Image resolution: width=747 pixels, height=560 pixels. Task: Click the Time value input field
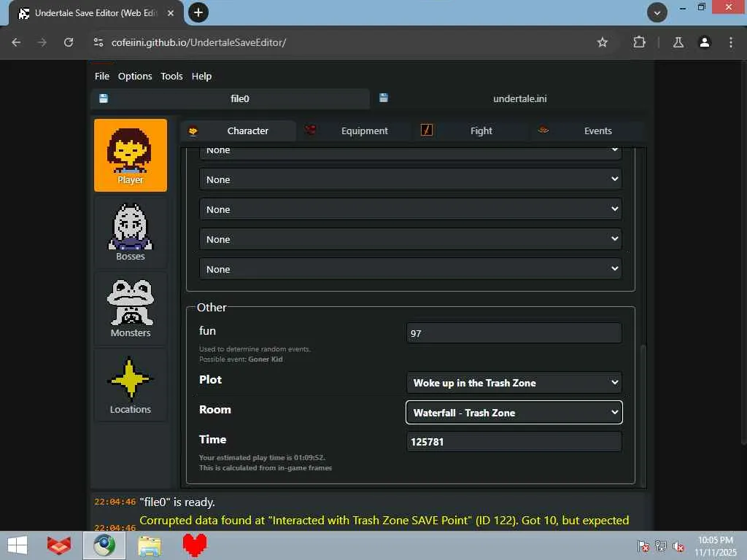tap(514, 442)
